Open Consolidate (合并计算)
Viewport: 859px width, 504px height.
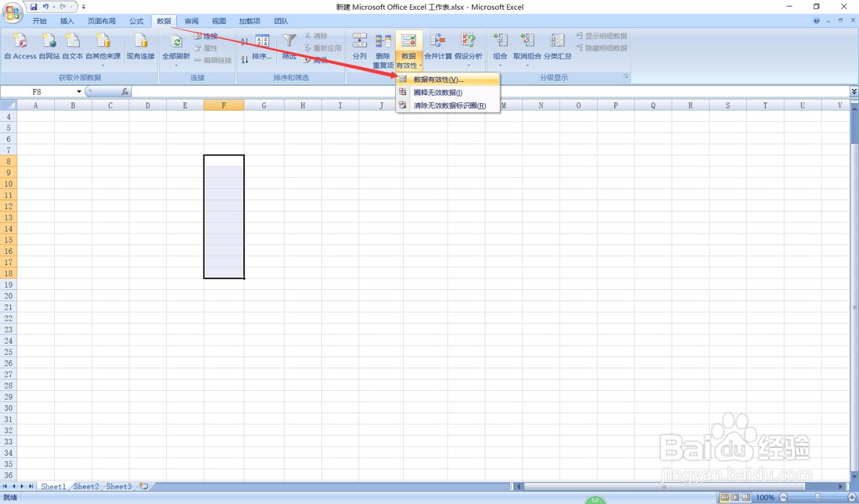pyautogui.click(x=438, y=47)
